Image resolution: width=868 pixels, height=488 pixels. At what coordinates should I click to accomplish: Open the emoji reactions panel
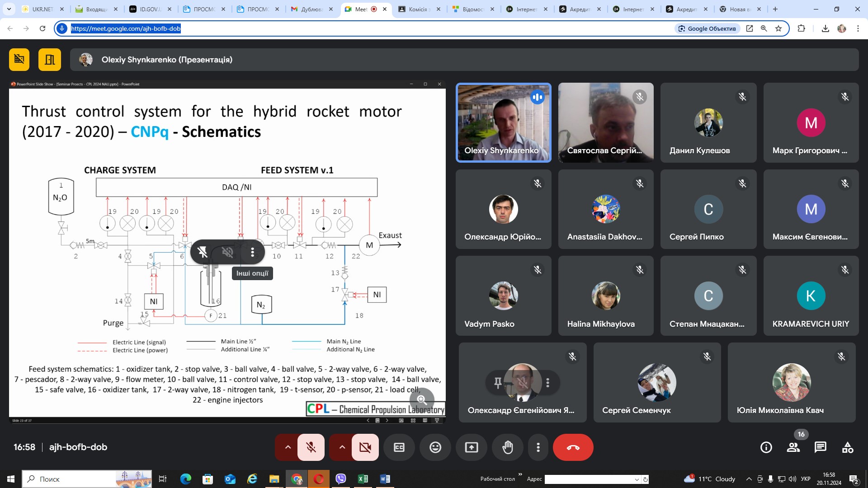click(435, 447)
